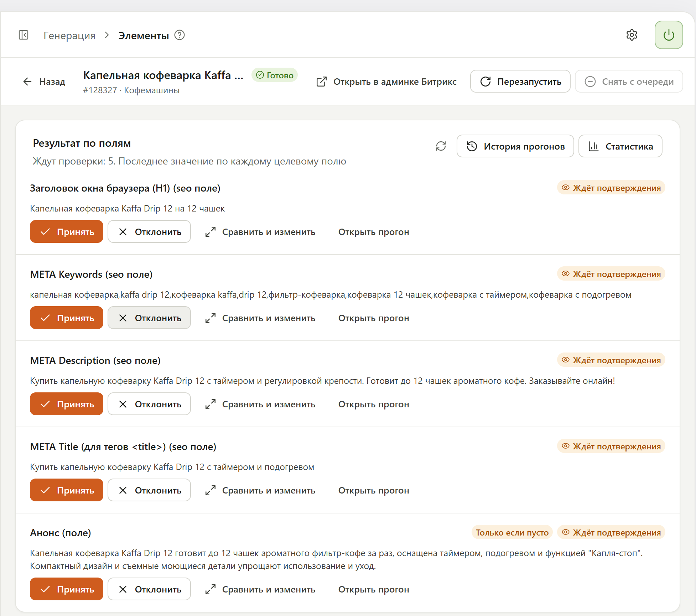Compare and edit META Description

(260, 404)
